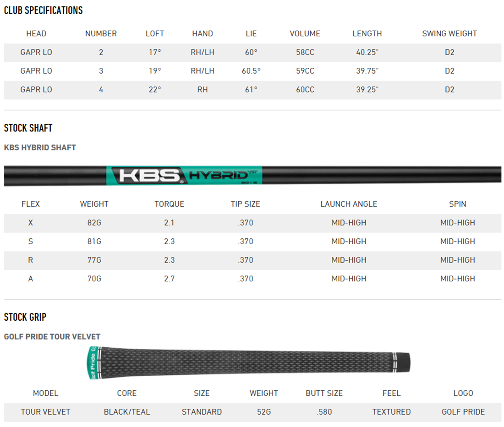Click the "FLEX" column header
The height and width of the screenshot is (427, 504).
[x=31, y=204]
